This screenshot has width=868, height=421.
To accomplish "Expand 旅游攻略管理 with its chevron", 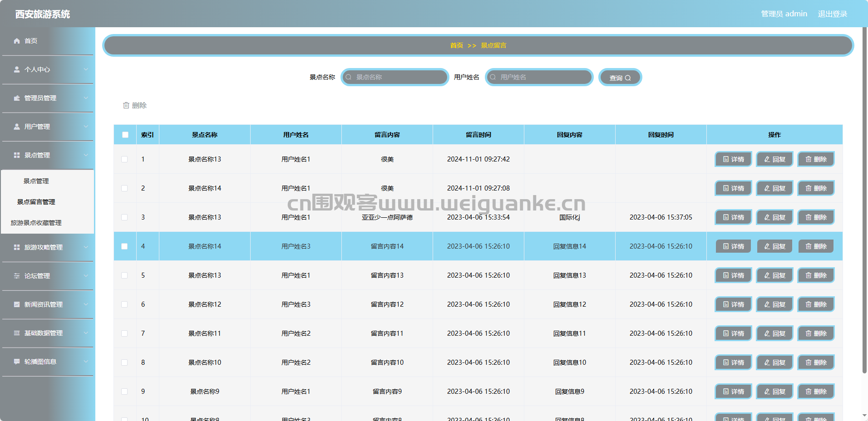I will pyautogui.click(x=86, y=247).
